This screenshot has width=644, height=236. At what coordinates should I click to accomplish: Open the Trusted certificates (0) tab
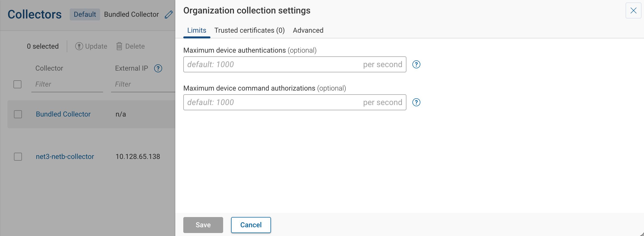pyautogui.click(x=249, y=30)
